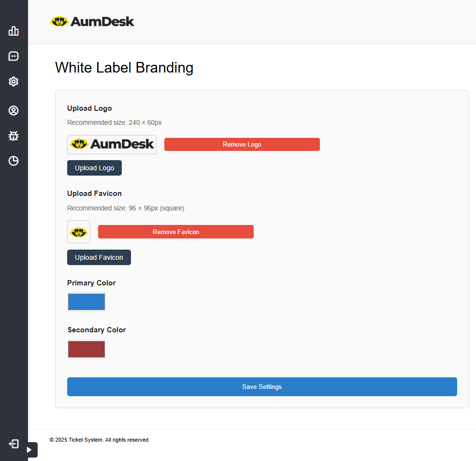Click the White Label Branding heading

(x=124, y=68)
